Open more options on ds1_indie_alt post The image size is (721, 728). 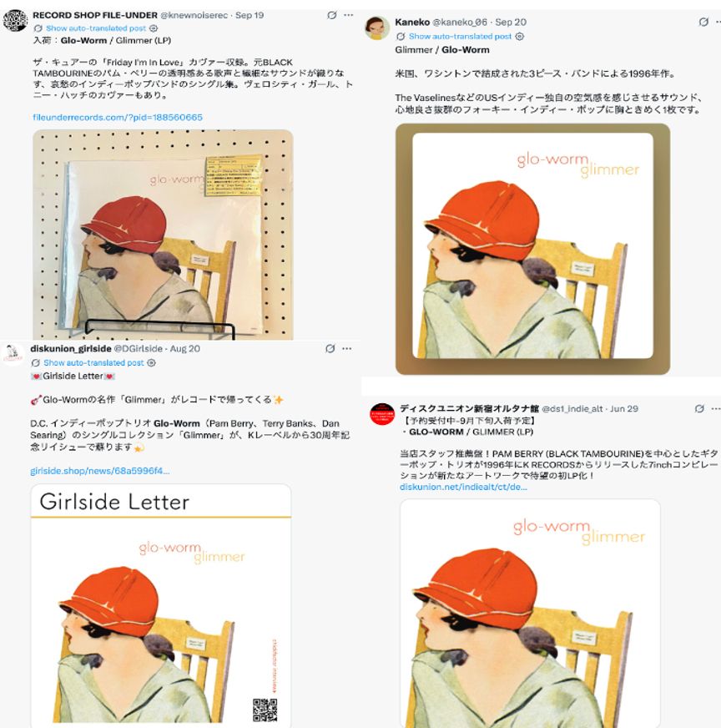tap(716, 408)
